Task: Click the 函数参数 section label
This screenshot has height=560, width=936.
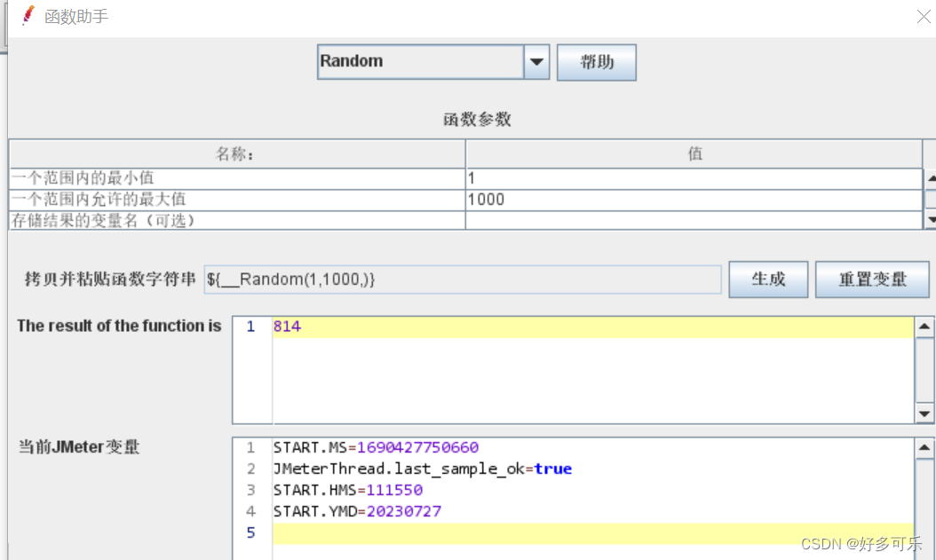Action: pyautogui.click(x=477, y=119)
